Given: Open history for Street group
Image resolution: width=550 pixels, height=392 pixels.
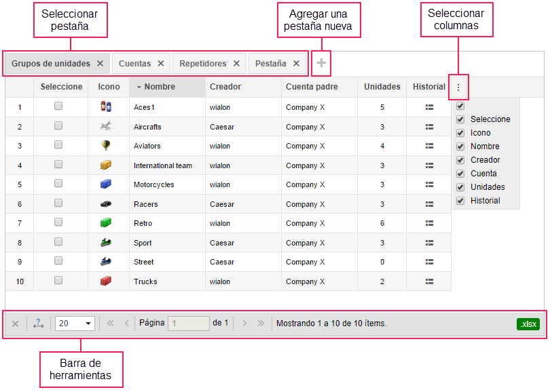Looking at the screenshot, I should [429, 262].
